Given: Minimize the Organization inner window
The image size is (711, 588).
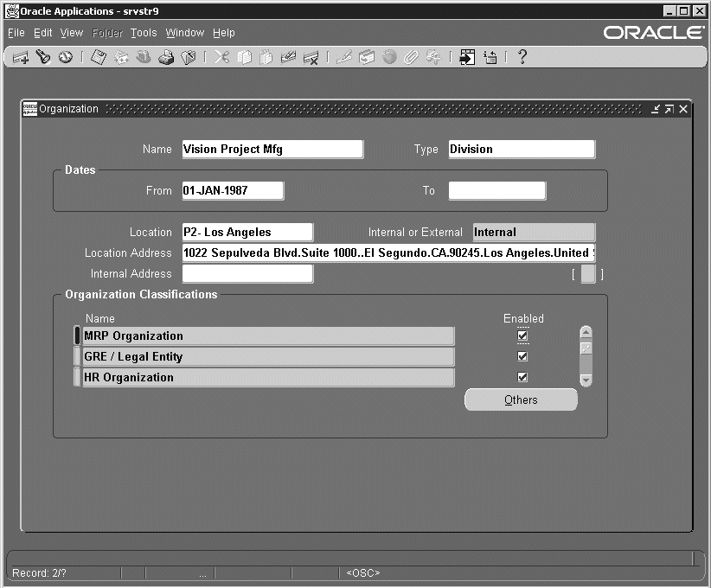Looking at the screenshot, I should point(656,109).
